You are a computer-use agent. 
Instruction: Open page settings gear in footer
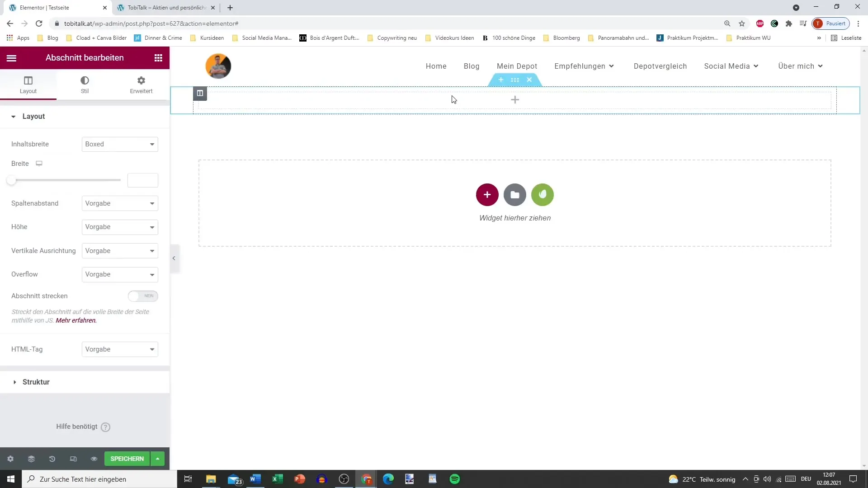[10, 459]
